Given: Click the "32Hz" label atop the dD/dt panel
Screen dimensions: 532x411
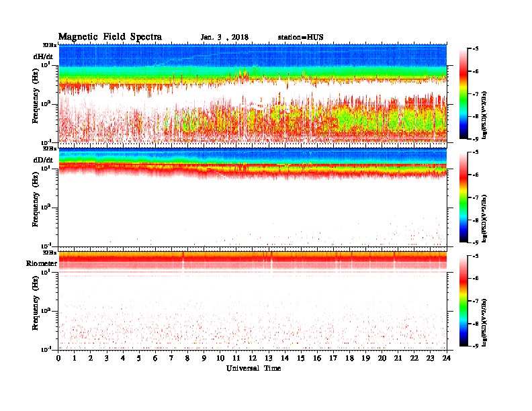Looking at the screenshot, I should (x=50, y=148).
